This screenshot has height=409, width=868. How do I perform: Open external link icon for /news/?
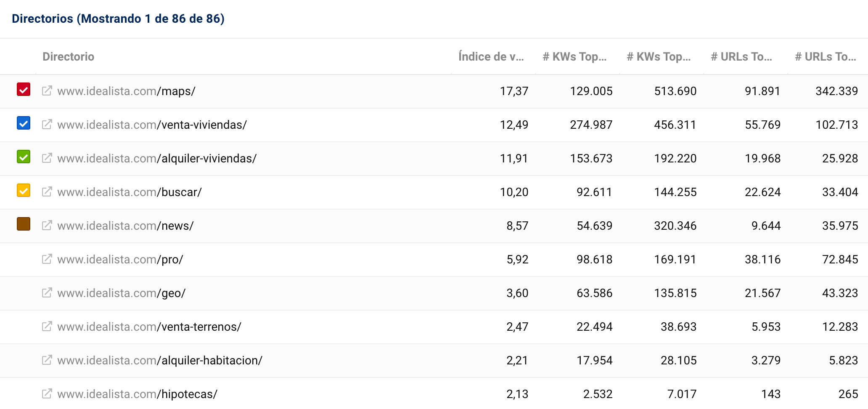[47, 226]
